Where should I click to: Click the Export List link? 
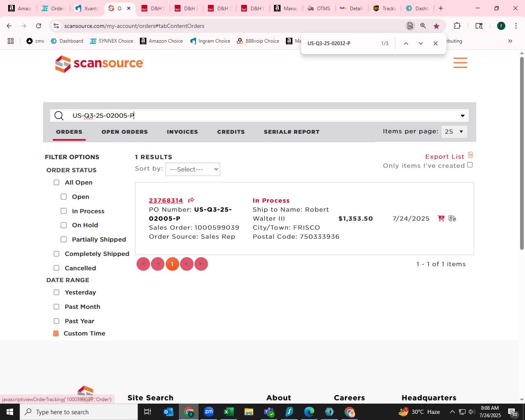point(445,157)
